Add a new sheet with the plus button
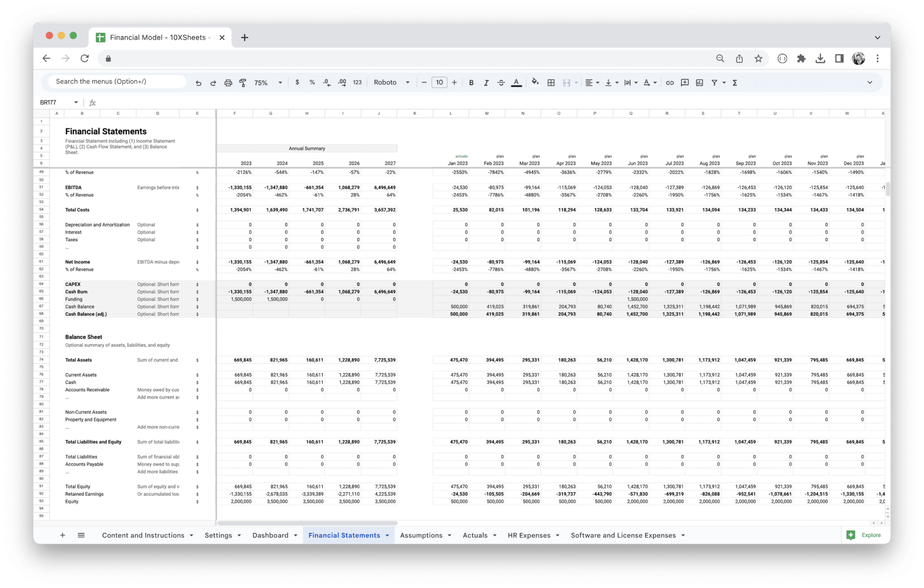The image size is (924, 588). 62,535
